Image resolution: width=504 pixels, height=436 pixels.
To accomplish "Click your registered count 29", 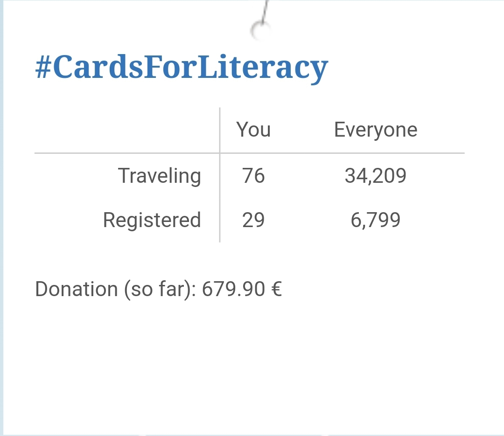I will coord(253,220).
